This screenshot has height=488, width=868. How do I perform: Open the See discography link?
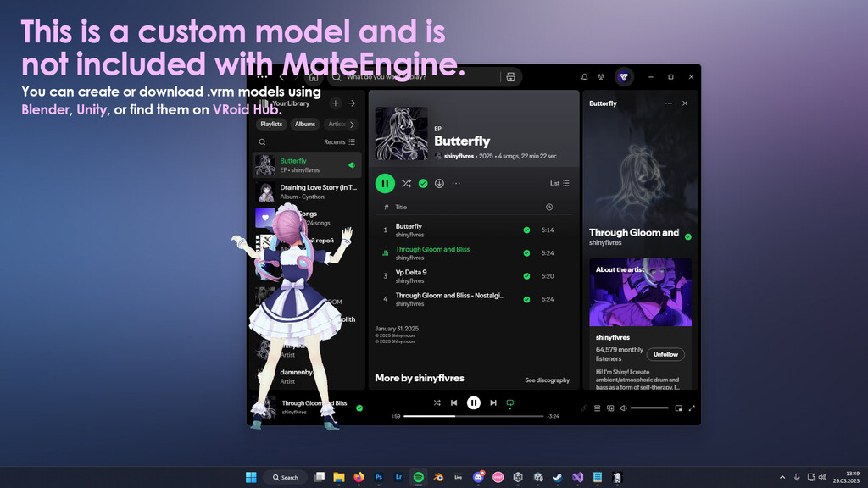tap(547, 380)
